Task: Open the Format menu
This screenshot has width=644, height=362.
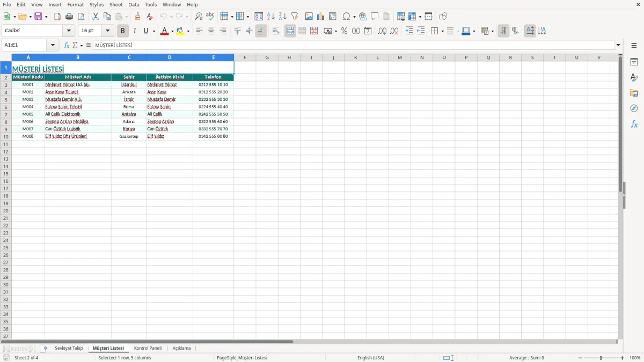Action: tap(76, 4)
